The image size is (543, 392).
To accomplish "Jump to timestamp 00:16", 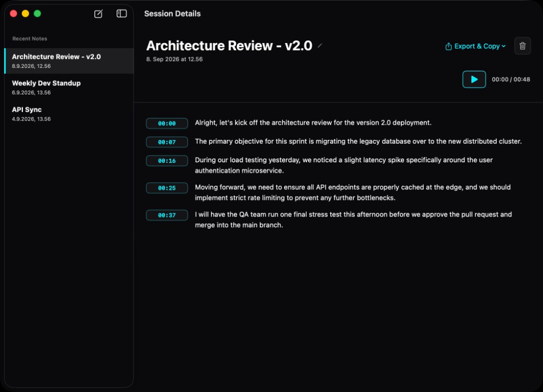I will (x=167, y=161).
